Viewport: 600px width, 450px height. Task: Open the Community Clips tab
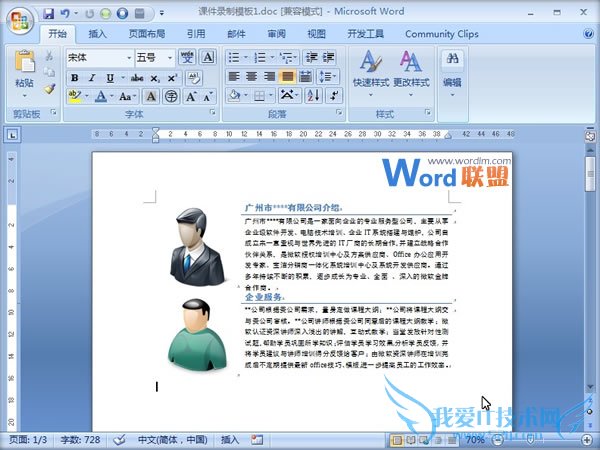click(442, 34)
